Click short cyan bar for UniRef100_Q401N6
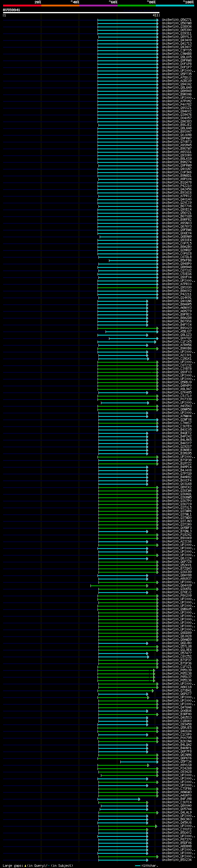Screen dimensions: 197x868 pyautogui.click(x=123, y=301)
